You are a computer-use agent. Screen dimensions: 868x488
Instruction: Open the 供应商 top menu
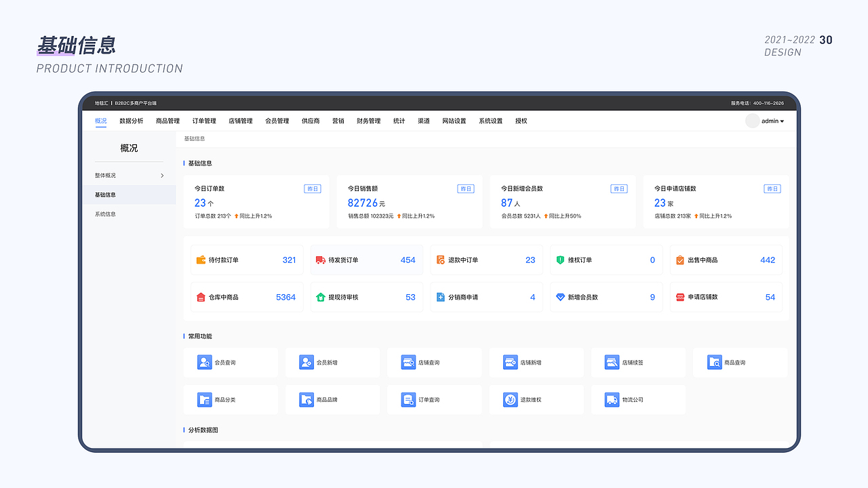pyautogui.click(x=311, y=121)
